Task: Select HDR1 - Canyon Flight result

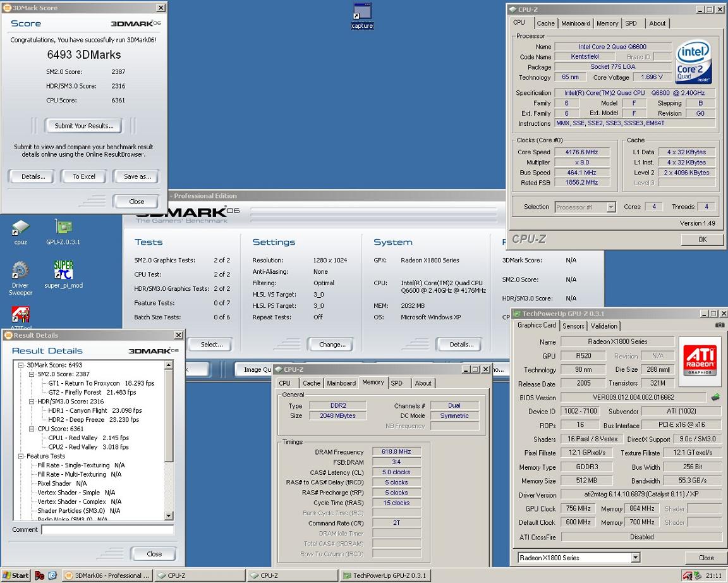Action: pos(95,410)
